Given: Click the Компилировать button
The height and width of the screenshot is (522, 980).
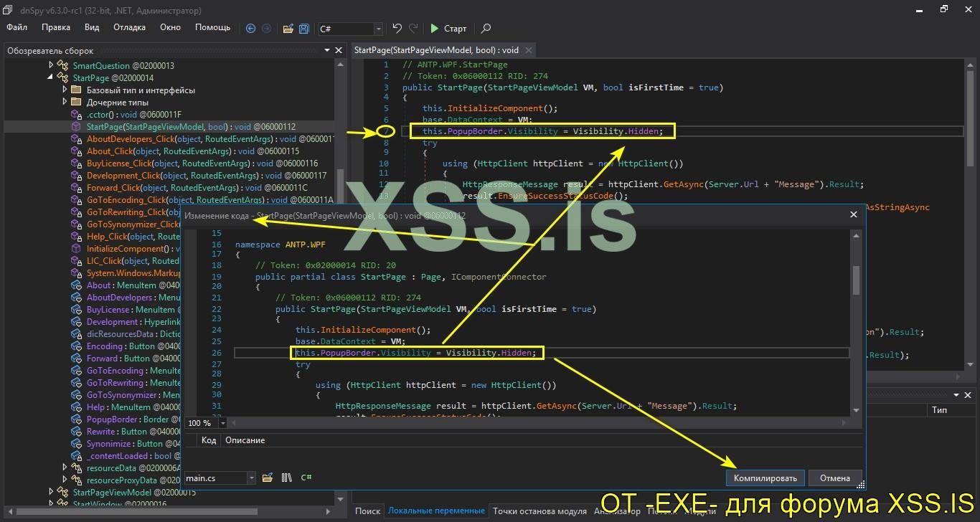Looking at the screenshot, I should point(765,478).
